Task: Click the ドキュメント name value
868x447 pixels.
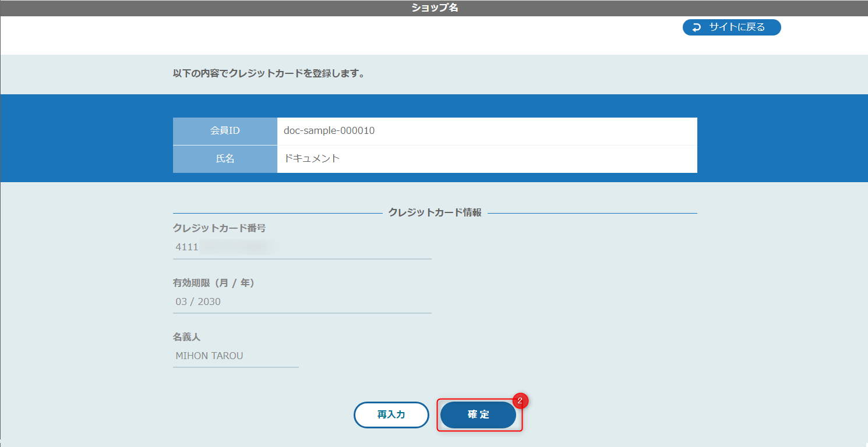Action: 312,158
